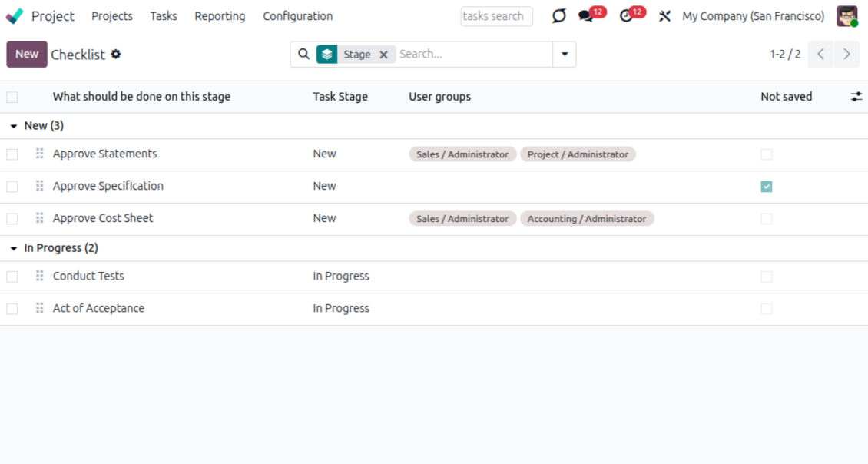
Task: Open optional columns adjust settings icon
Action: [856, 97]
